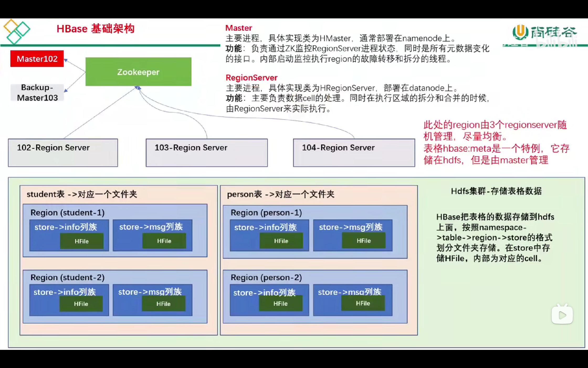Viewport: 588px width, 368px height.
Task: Click store->info列族 in Region student-1
Action: [66, 227]
